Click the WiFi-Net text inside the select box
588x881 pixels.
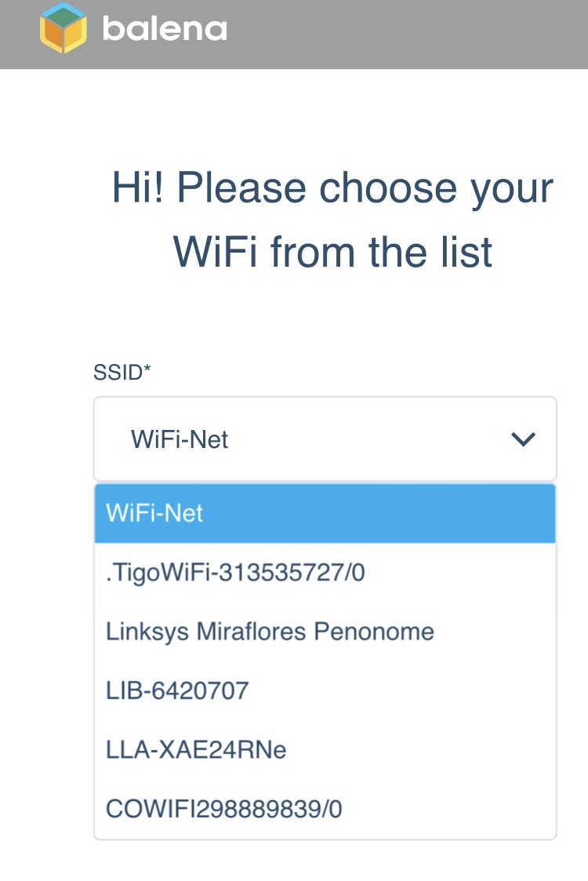[180, 439]
